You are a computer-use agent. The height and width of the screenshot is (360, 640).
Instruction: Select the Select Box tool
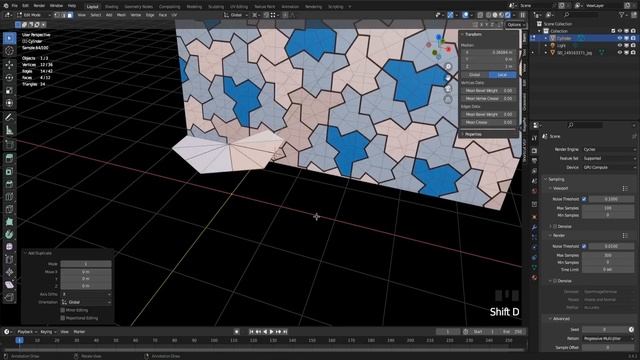pyautogui.click(x=9, y=38)
